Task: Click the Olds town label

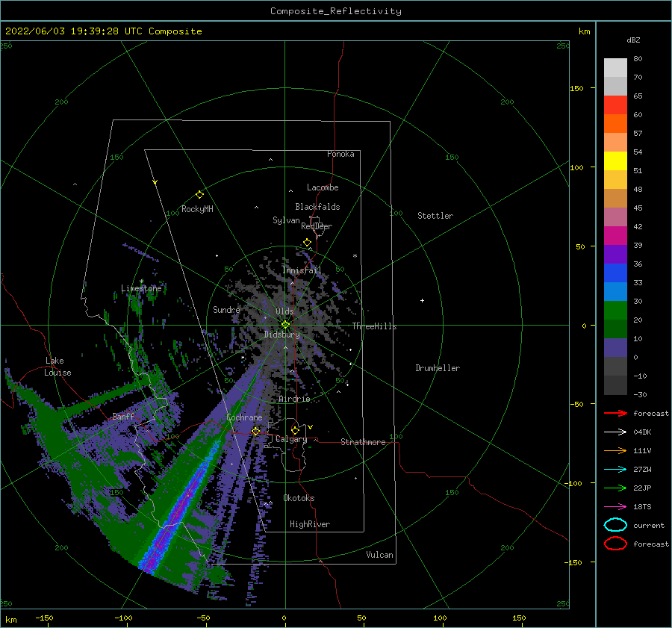Action: (x=284, y=311)
